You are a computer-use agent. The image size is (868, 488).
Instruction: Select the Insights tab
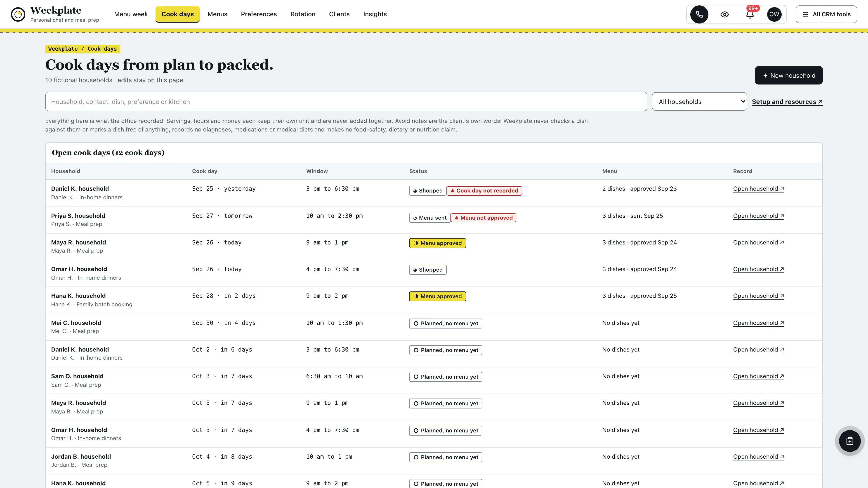375,14
